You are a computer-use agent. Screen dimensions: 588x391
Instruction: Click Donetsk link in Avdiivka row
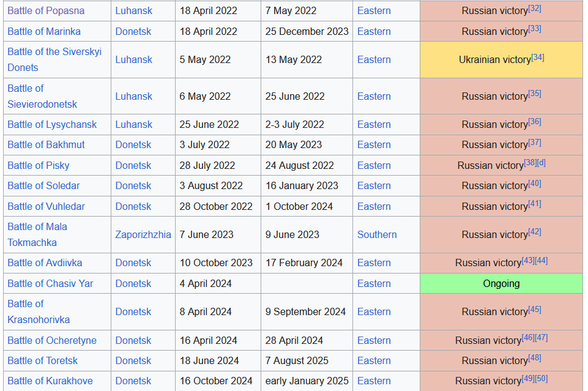point(133,263)
